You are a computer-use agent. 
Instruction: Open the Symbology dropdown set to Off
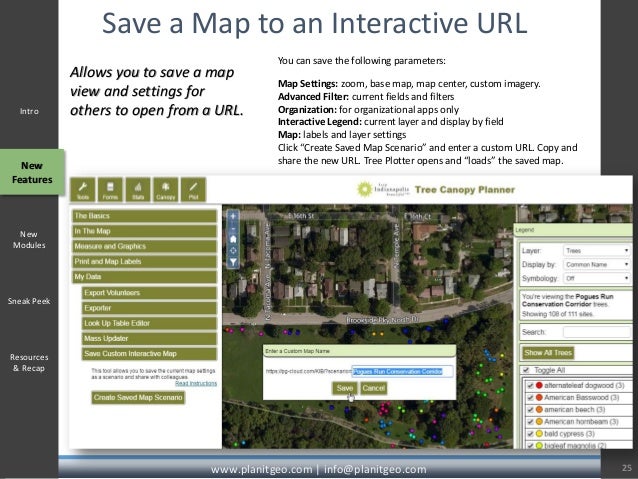[x=596, y=278]
